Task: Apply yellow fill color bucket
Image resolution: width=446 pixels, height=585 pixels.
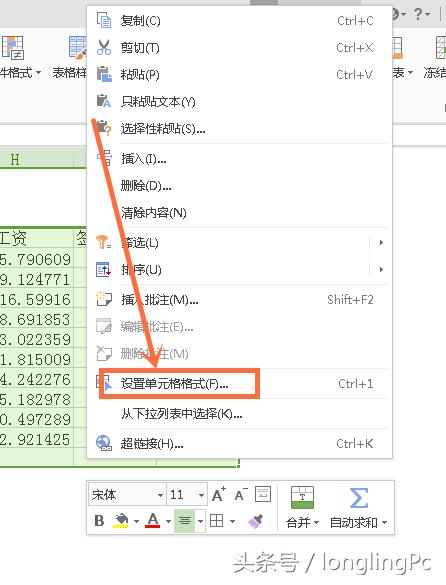Action: (x=121, y=520)
